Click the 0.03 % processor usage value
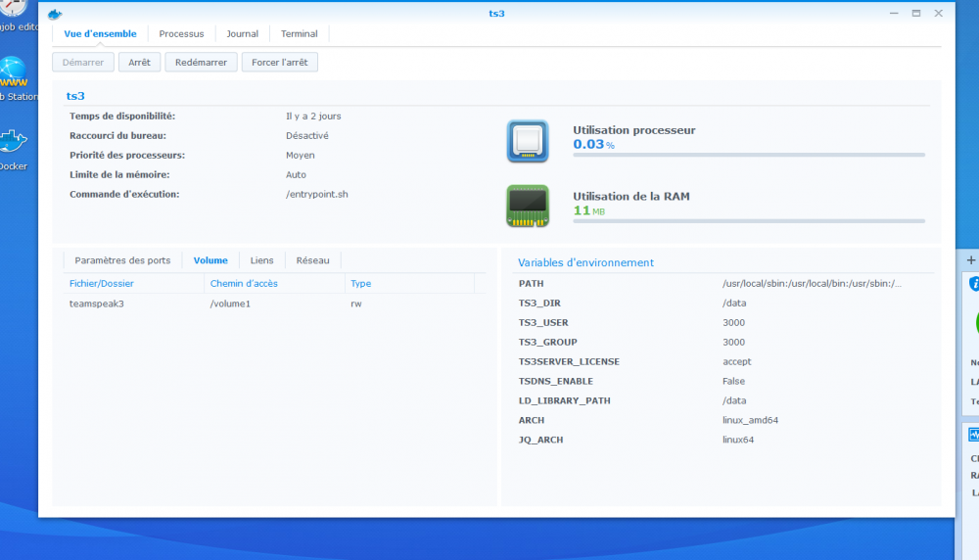The width and height of the screenshot is (979, 560). tap(594, 144)
